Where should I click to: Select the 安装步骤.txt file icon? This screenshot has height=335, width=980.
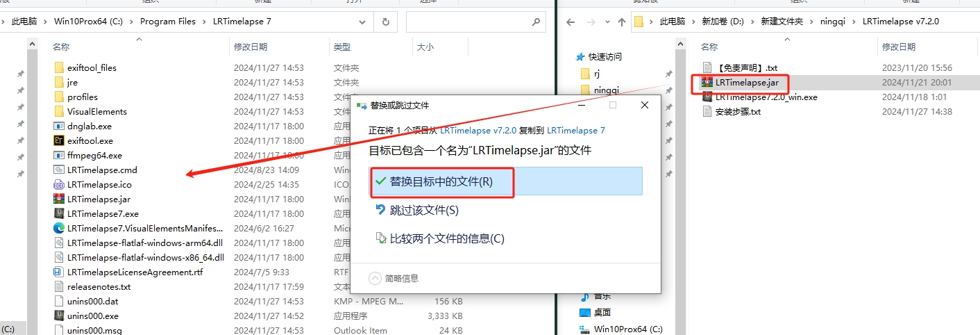[x=707, y=111]
